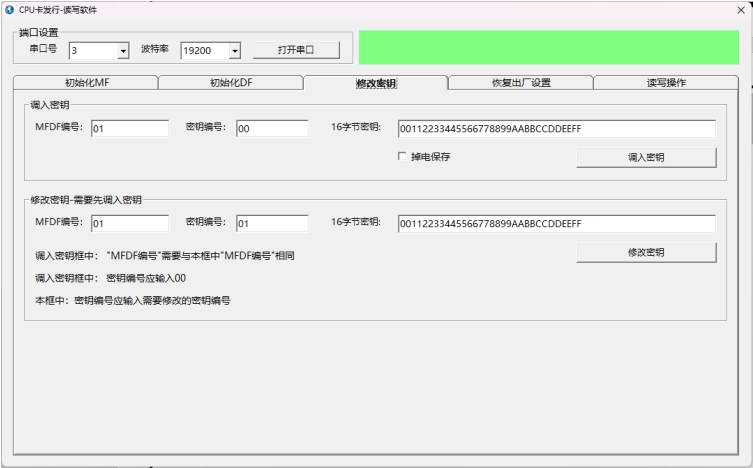Focus 16字节密钥 field in 修改密钥 group
The image size is (753, 468).
(556, 223)
